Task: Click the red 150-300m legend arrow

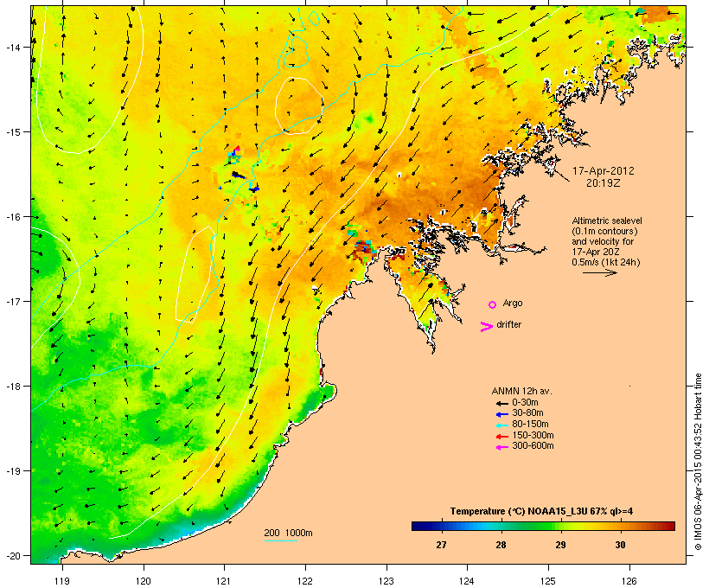Action: 501,436
